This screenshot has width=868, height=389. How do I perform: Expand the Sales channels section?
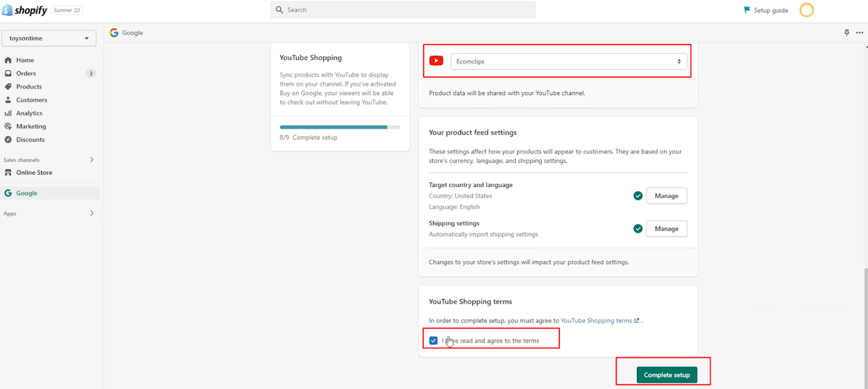[91, 160]
